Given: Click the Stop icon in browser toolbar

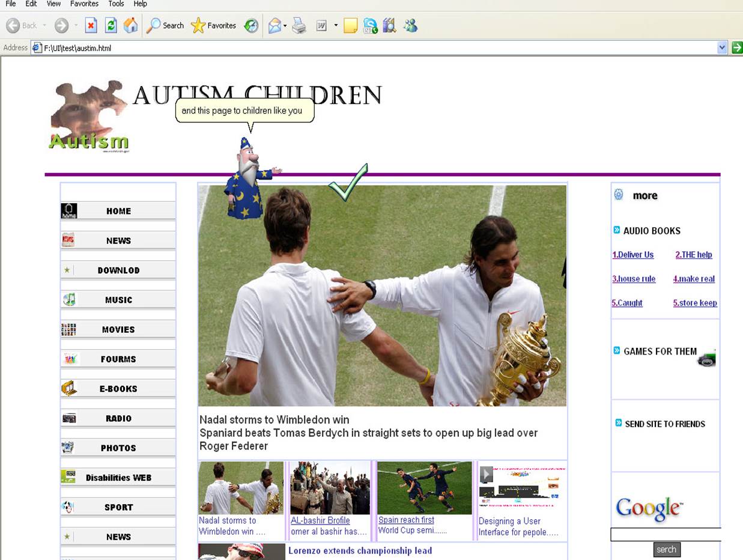Looking at the screenshot, I should 91,25.
